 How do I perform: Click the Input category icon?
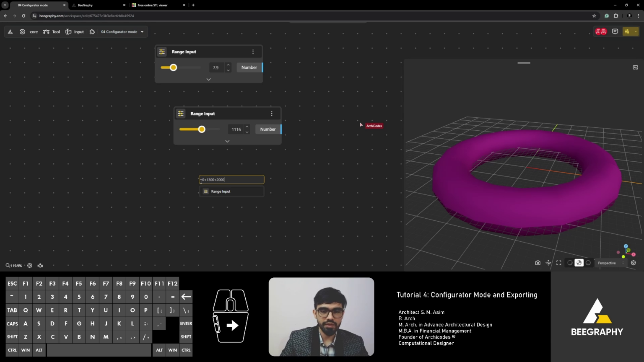pyautogui.click(x=68, y=31)
